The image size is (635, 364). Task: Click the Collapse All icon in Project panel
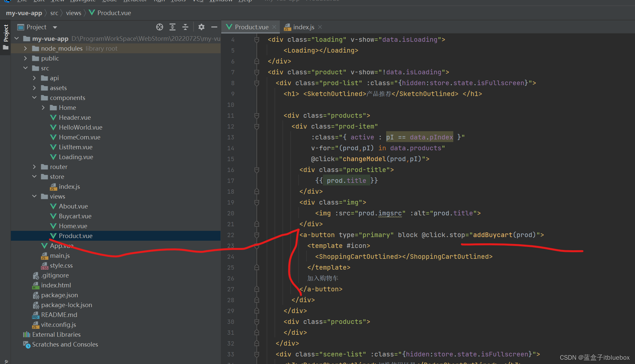[185, 27]
